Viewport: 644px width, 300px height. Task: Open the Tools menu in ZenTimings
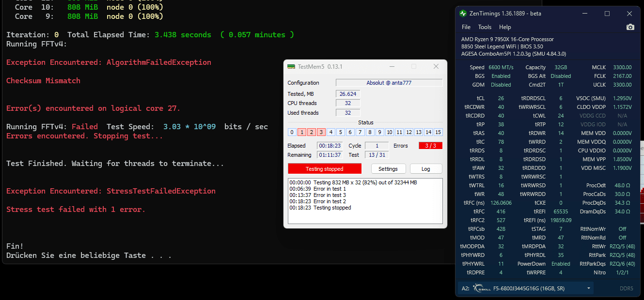click(485, 27)
